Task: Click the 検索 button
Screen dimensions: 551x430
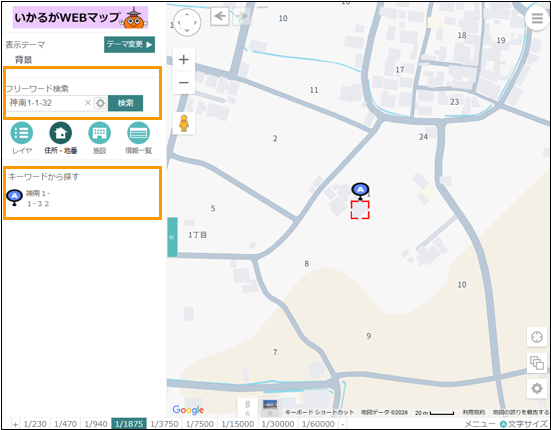Action: pos(125,103)
